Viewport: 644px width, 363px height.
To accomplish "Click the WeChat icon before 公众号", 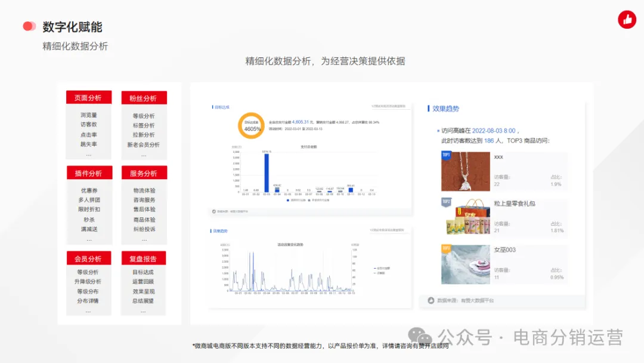I will click(x=420, y=336).
